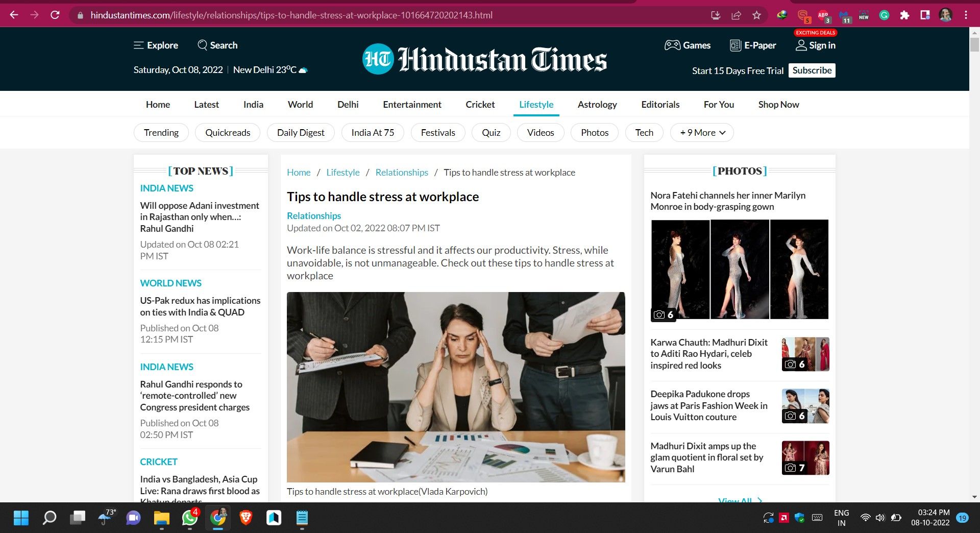The height and width of the screenshot is (533, 980).
Task: Open the browser Extensions puzzle icon
Action: (x=904, y=15)
